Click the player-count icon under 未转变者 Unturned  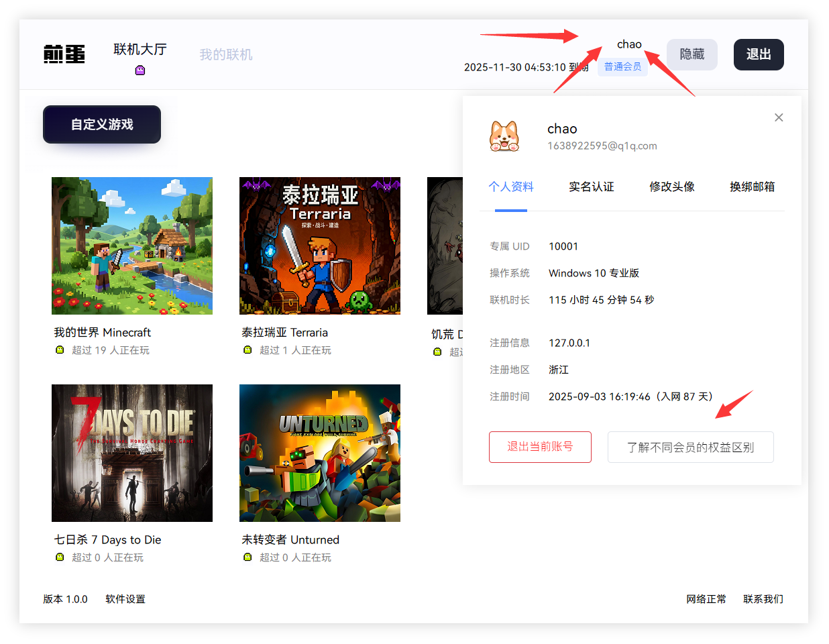(247, 557)
